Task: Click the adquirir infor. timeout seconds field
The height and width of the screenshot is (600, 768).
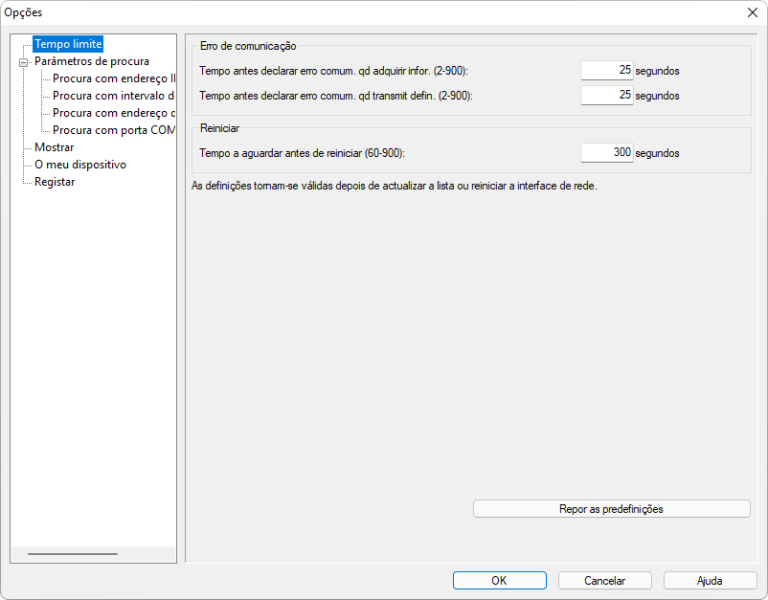Action: 606,70
